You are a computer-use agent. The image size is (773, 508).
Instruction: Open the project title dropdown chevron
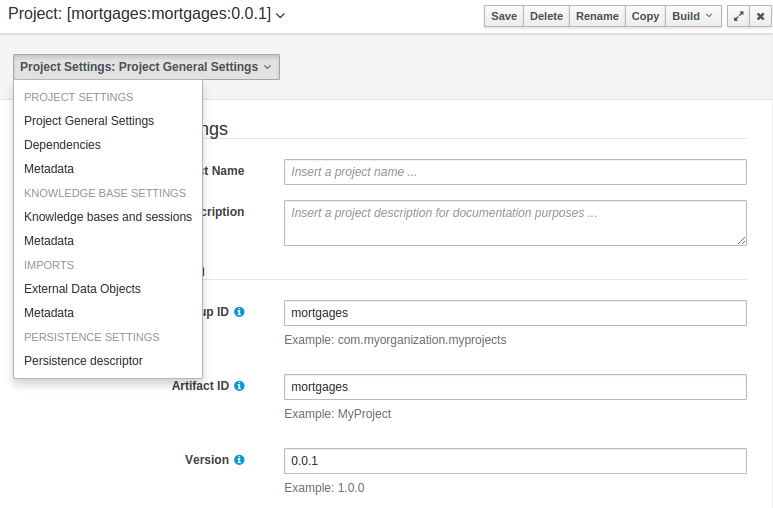click(x=280, y=16)
